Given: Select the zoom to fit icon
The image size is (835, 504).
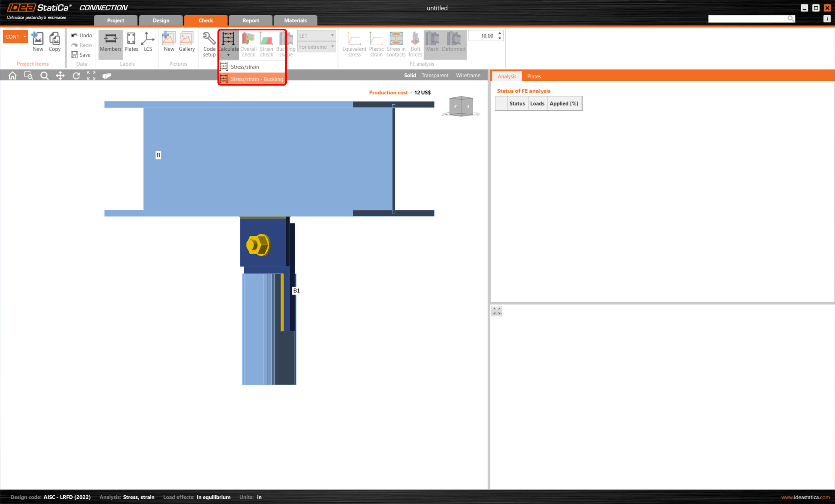Looking at the screenshot, I should 91,75.
